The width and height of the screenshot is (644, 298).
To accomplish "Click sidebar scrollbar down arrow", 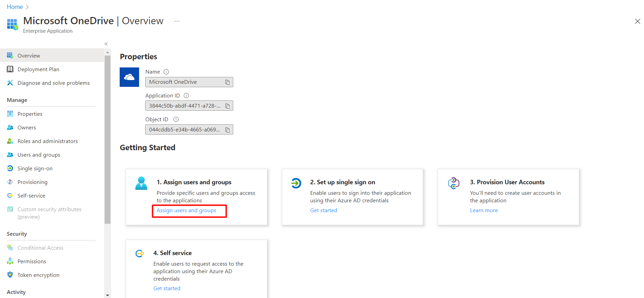I will click(x=107, y=295).
